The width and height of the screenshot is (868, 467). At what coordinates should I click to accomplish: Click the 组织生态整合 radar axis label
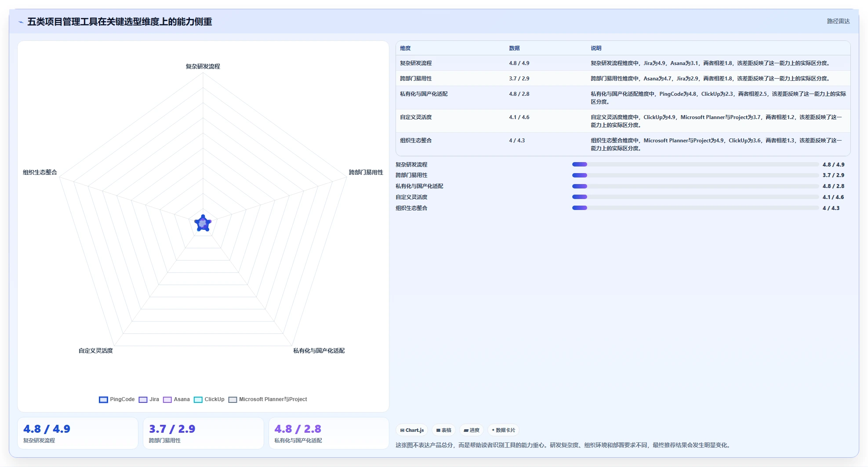pos(40,172)
